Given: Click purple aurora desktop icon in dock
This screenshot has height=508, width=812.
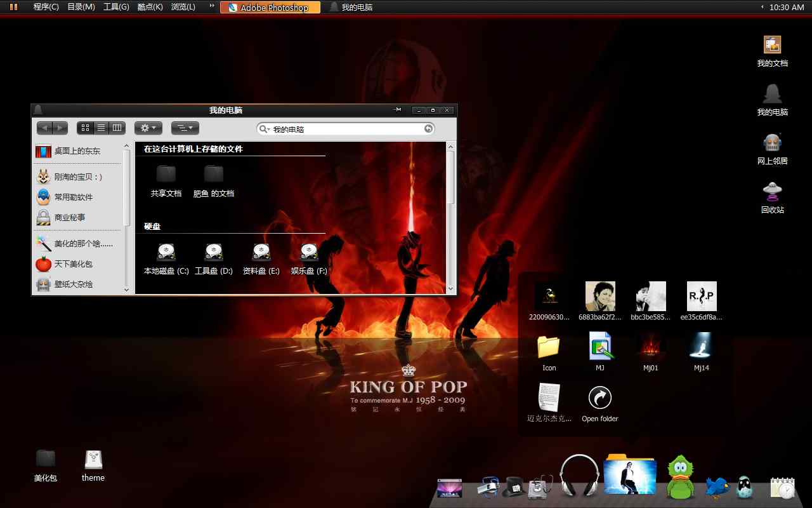Looking at the screenshot, I should (449, 488).
